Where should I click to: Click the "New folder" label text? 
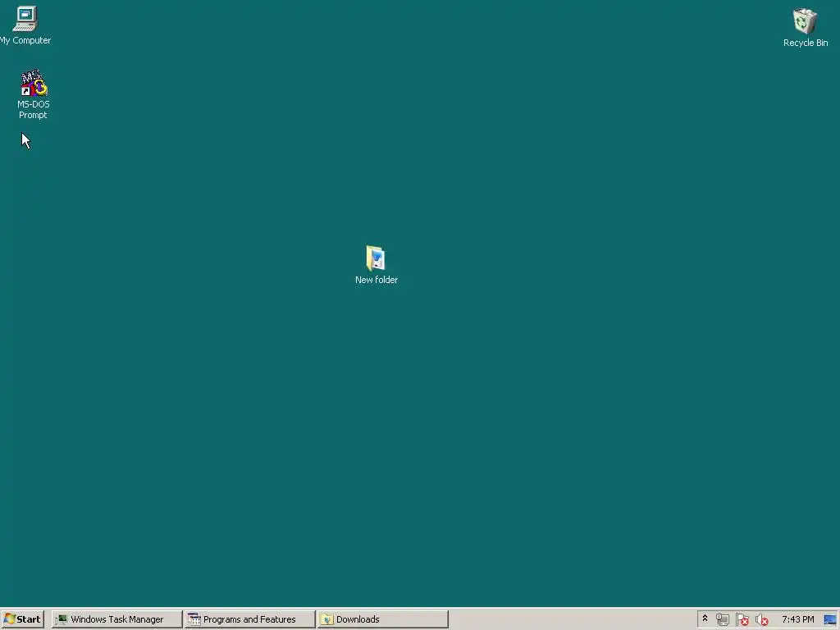pos(376,280)
